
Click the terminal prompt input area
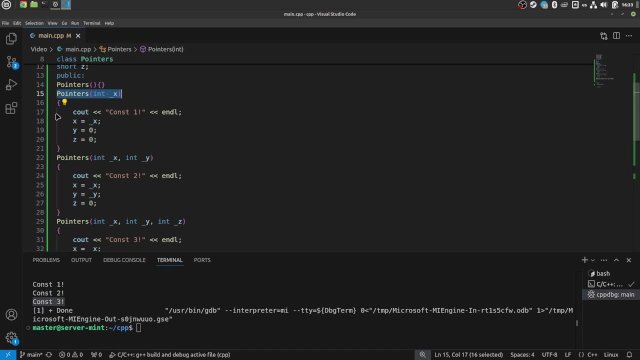(138, 328)
